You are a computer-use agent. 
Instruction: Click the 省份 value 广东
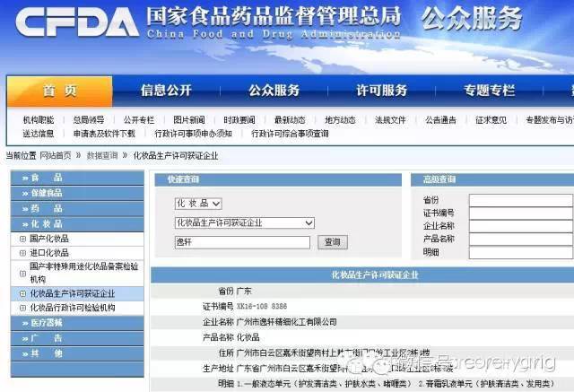pos(244,292)
